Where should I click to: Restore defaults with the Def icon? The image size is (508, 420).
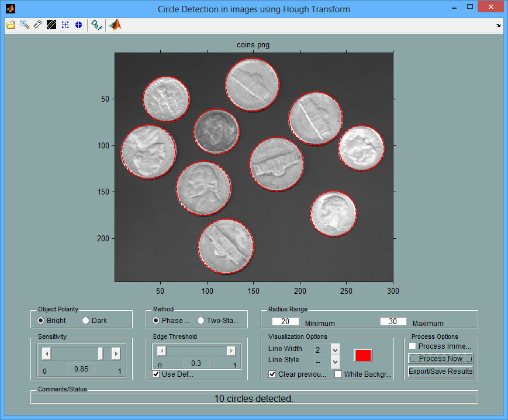(96, 25)
